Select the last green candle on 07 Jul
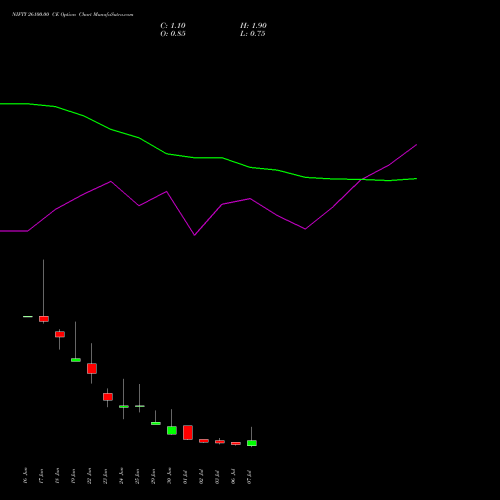 252,443
